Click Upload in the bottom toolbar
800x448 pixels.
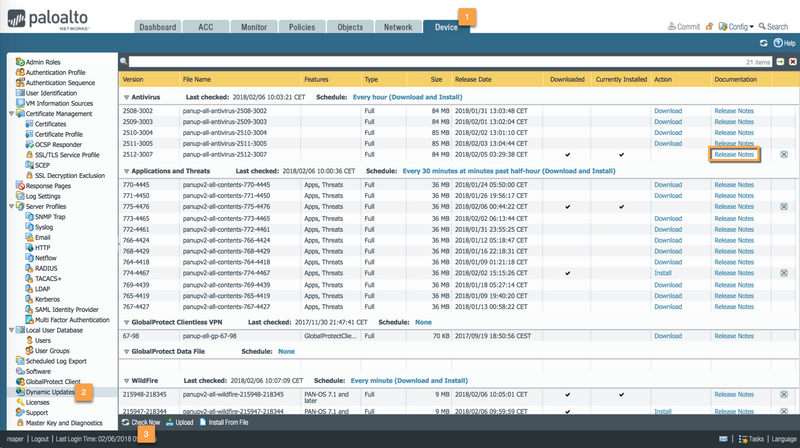point(179,423)
